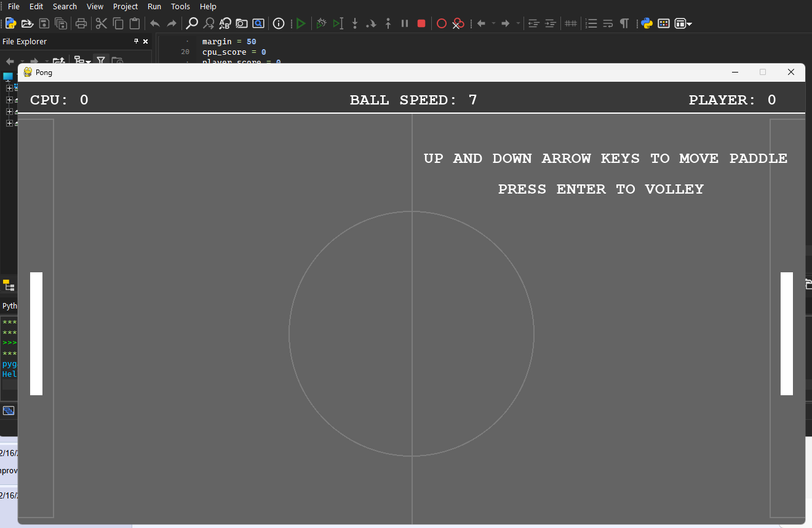Toggle special characters (pilcrow) display
This screenshot has width=812, height=528.
(x=624, y=23)
